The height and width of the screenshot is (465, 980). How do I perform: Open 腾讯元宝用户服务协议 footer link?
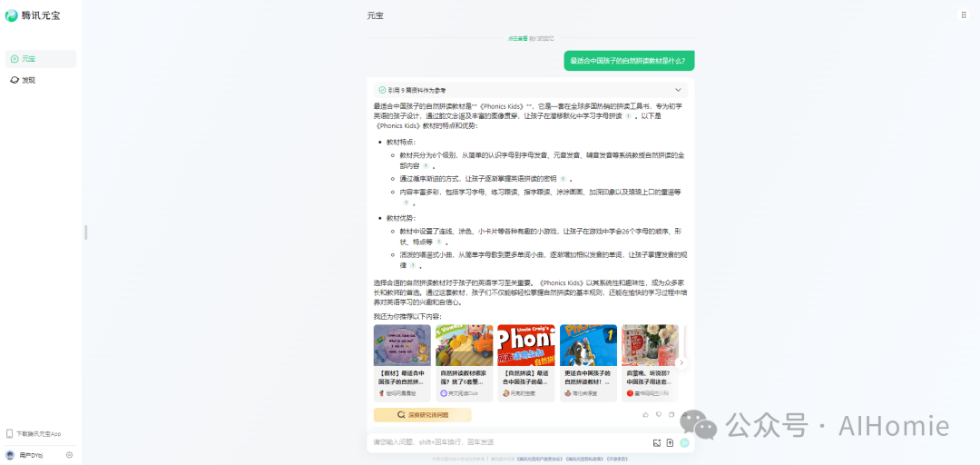tap(540, 460)
